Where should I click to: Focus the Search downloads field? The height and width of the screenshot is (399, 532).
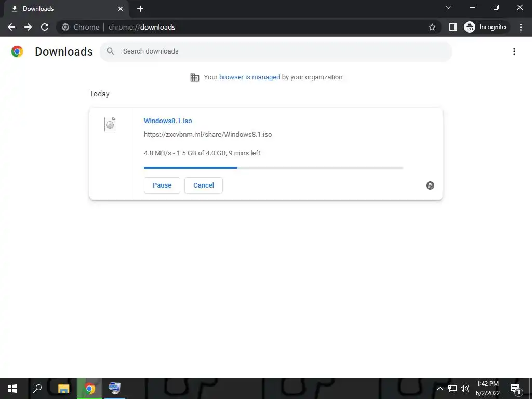(x=275, y=51)
